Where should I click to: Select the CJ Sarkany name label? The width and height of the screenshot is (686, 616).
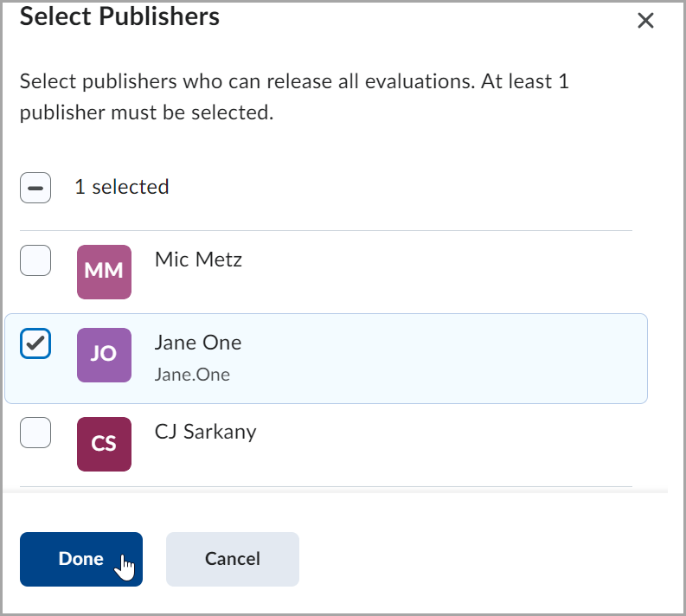[x=205, y=432]
